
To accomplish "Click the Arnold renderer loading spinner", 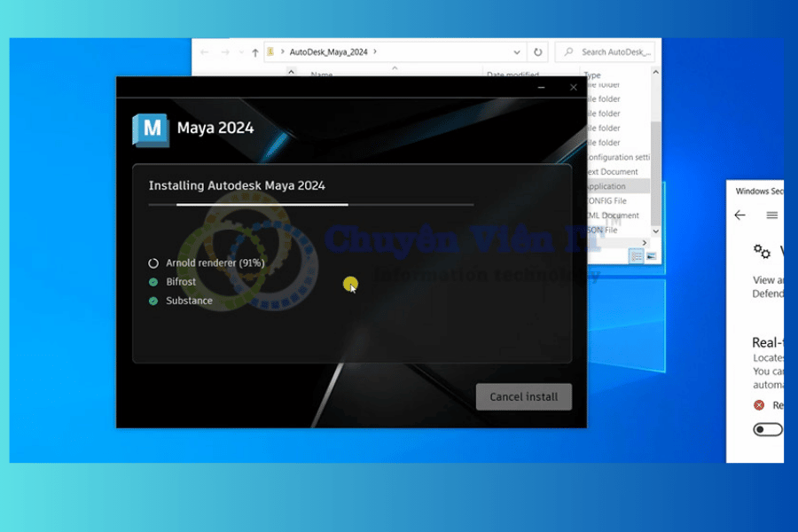I will point(153,263).
